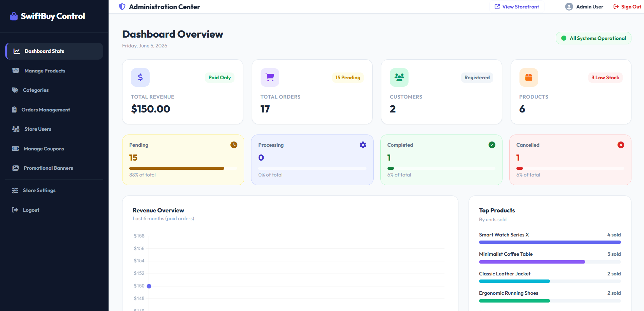
Task: Open the Categories section
Action: point(54,90)
